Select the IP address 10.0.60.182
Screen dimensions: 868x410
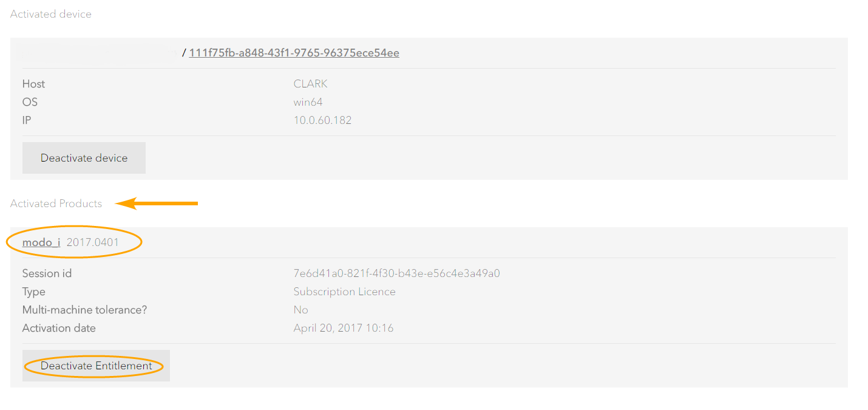coord(322,120)
